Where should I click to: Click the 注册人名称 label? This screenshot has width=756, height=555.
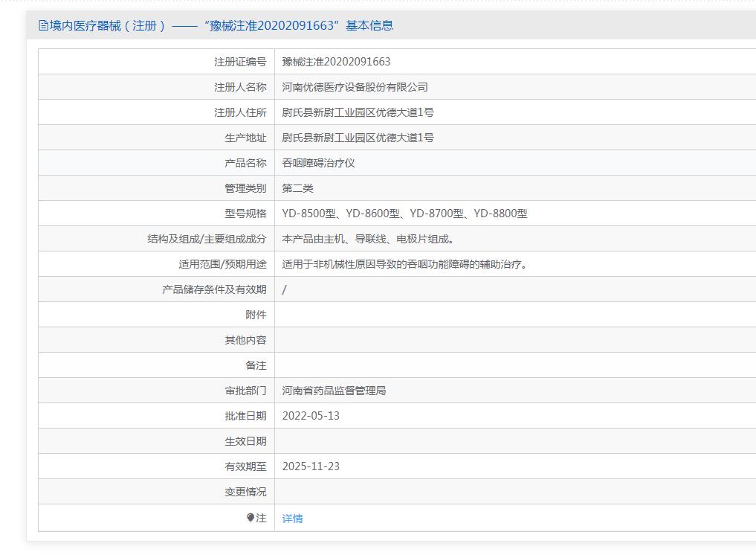click(x=240, y=87)
